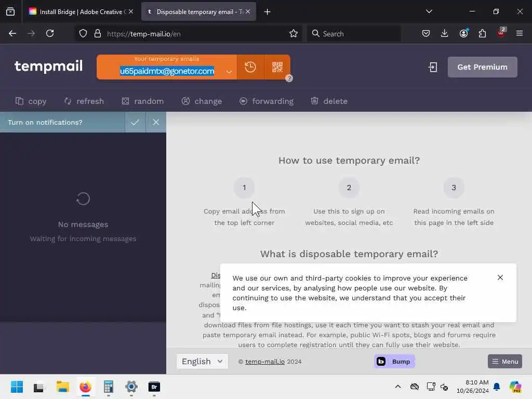Show the QR code for temporary email

click(277, 67)
